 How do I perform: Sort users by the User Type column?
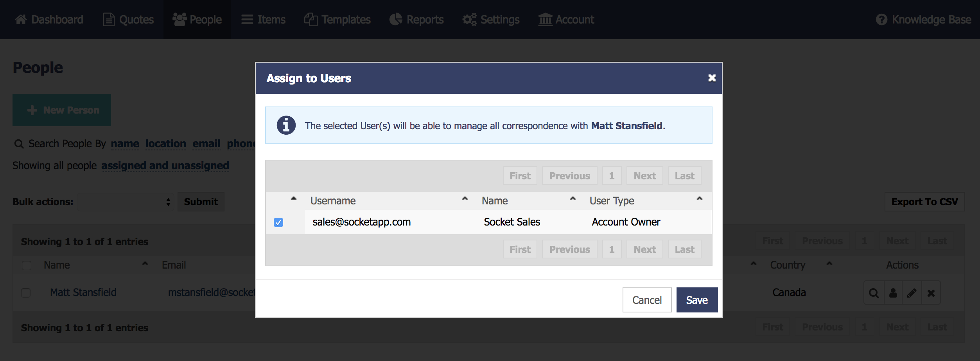pos(612,201)
